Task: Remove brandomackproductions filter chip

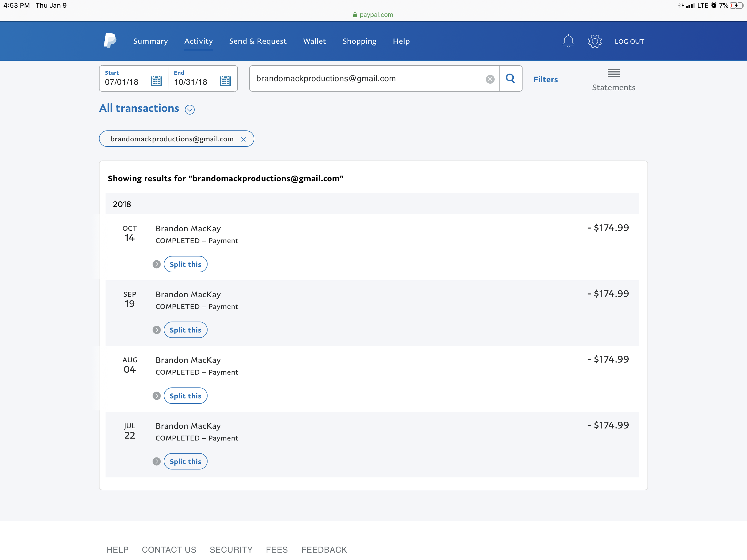Action: (x=243, y=139)
